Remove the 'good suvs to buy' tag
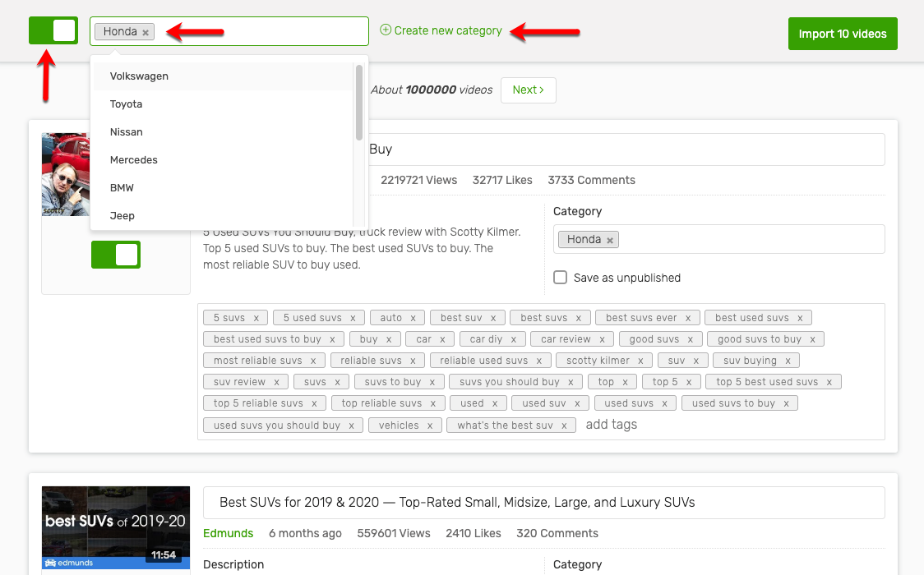The height and width of the screenshot is (575, 924). 813,339
